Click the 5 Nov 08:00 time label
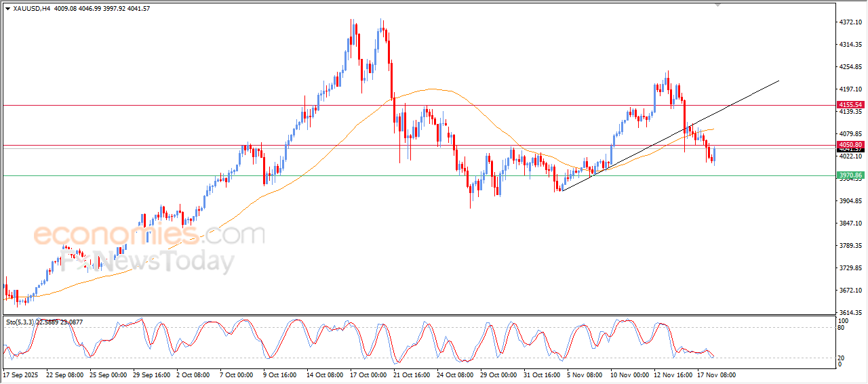This screenshot has width=868, height=384. pos(584,375)
